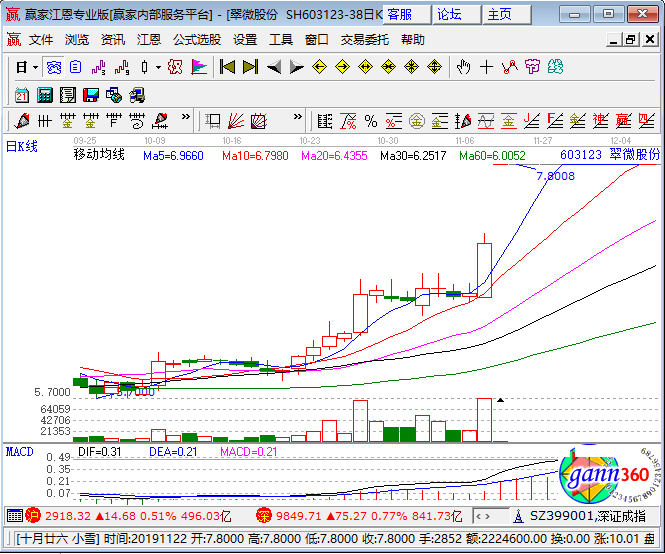Select the plain grid lines tool
Viewport: 665px width, 554px height.
pos(45,121)
